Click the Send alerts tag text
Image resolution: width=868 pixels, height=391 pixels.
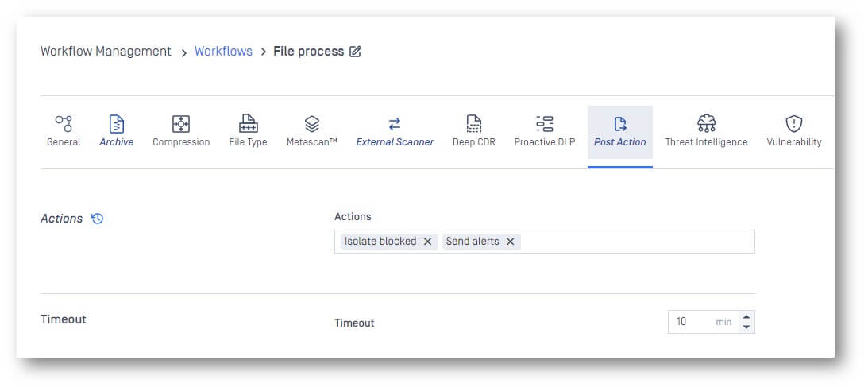[x=473, y=242]
